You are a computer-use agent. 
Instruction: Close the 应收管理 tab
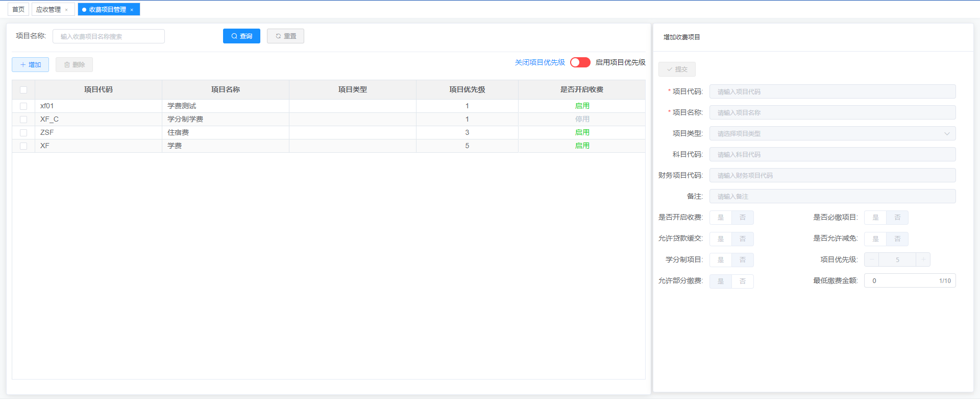pos(66,10)
